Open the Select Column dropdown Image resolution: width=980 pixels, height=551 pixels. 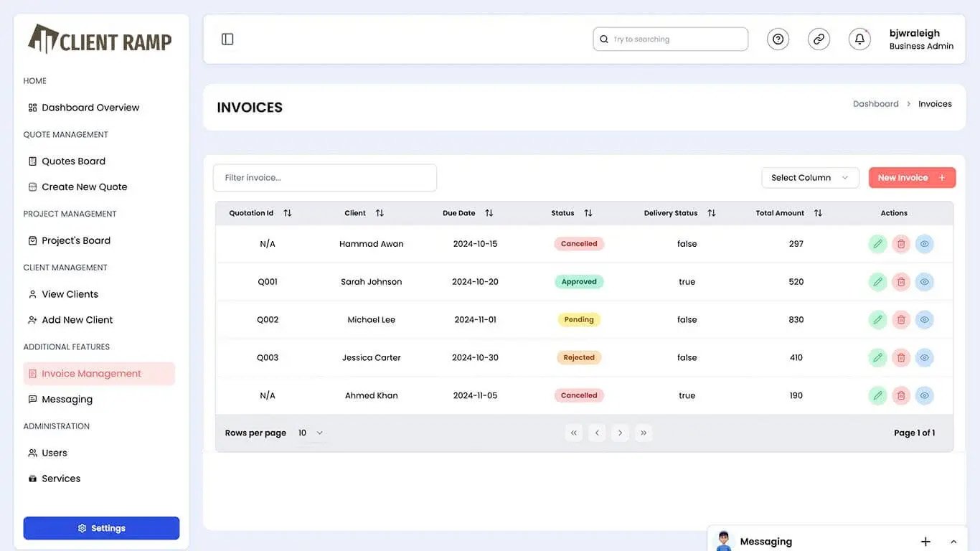810,178
